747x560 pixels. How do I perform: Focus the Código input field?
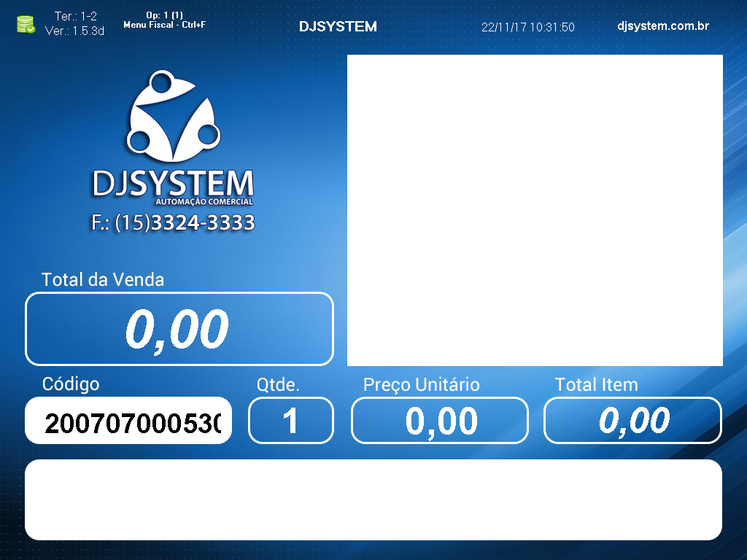tap(128, 421)
